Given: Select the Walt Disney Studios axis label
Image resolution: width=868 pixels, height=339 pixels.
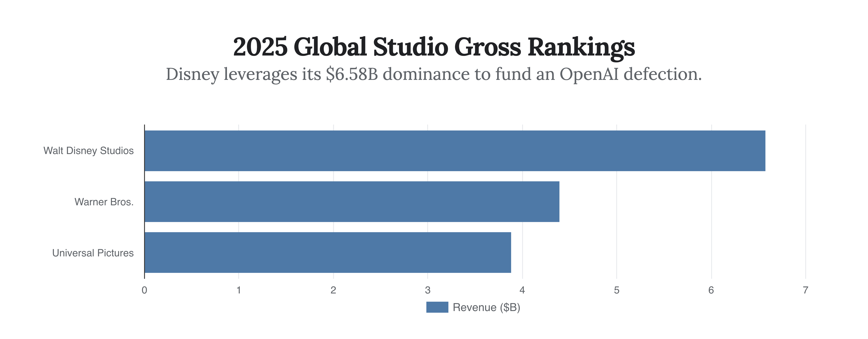Looking at the screenshot, I should 88,151.
